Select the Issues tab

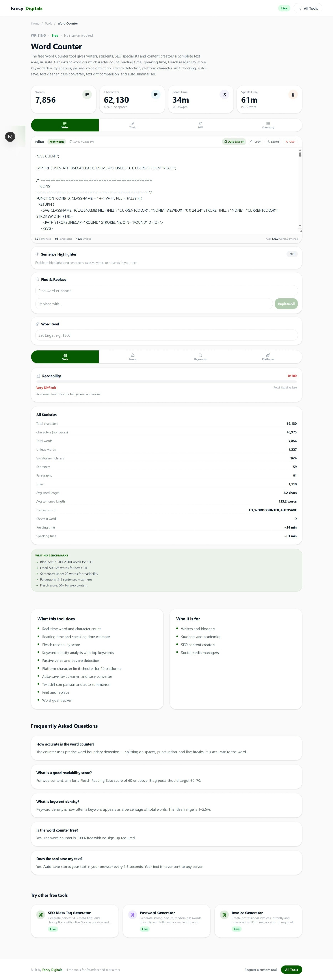132,357
